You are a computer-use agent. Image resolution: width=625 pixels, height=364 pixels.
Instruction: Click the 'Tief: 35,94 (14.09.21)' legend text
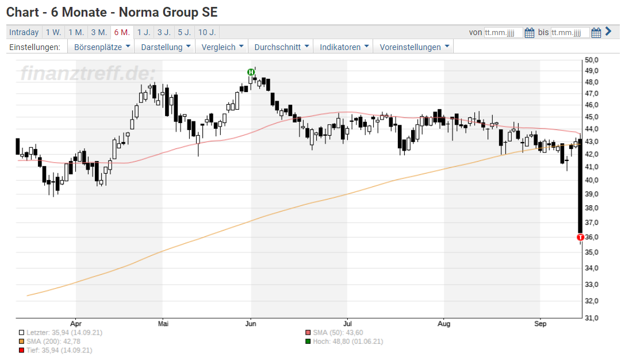coord(59,350)
